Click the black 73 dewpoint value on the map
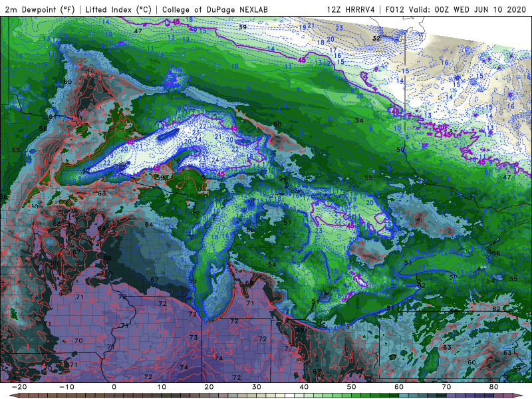Screen dimensions: 532x399 pos(194,337)
